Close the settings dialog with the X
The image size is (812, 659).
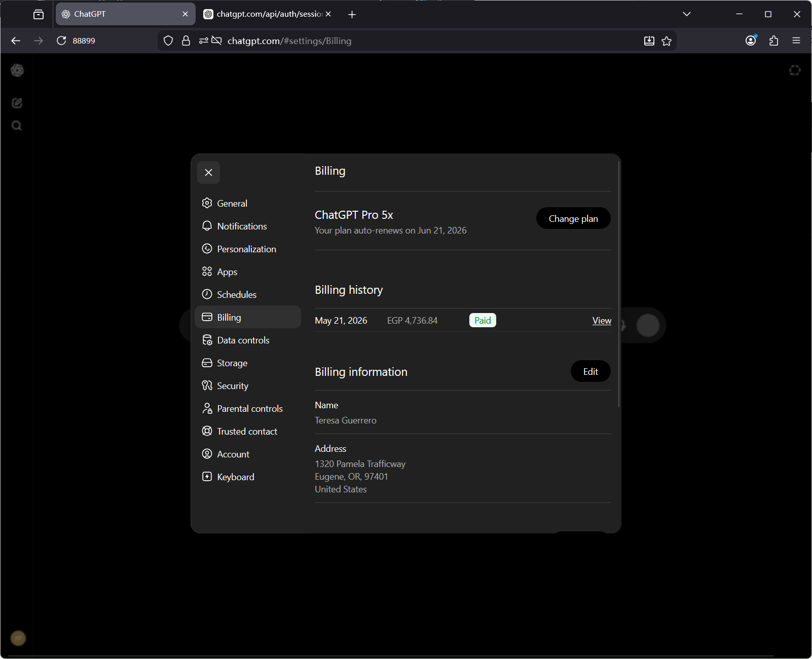pyautogui.click(x=208, y=173)
